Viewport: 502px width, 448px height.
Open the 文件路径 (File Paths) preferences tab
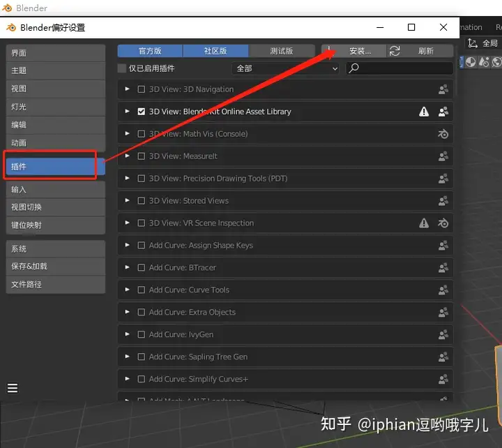click(x=56, y=285)
